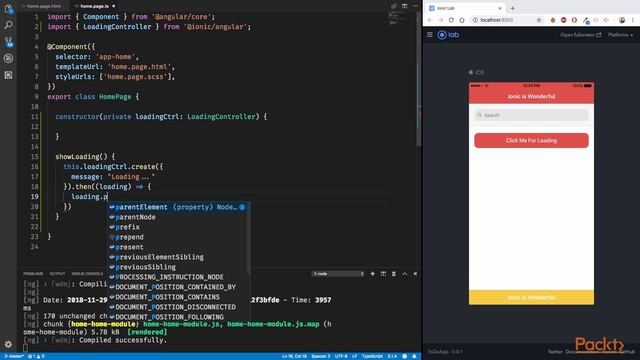The width and height of the screenshot is (640, 360).
Task: Choose PROCESSING_INSTRUCTION_NODE suggestion
Action: pyautogui.click(x=178, y=277)
